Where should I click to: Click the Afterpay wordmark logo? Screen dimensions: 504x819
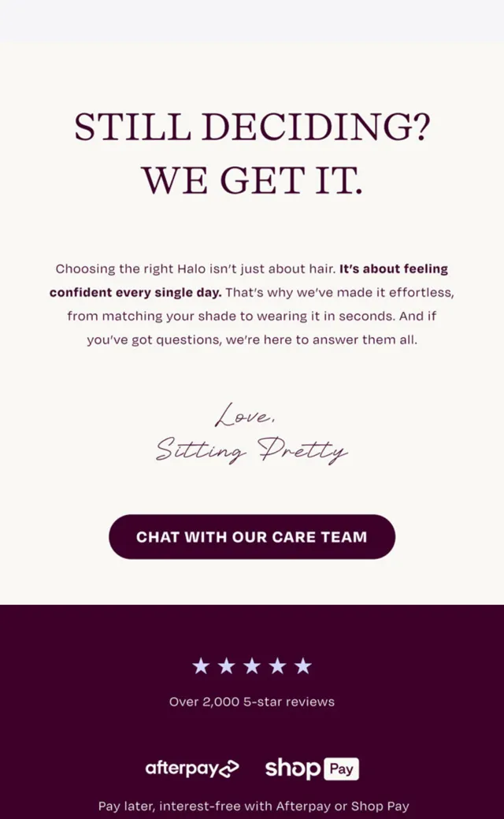coord(181,769)
